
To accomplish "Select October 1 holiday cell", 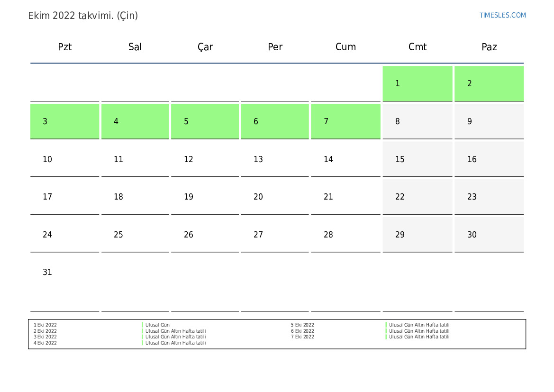I will pyautogui.click(x=417, y=83).
